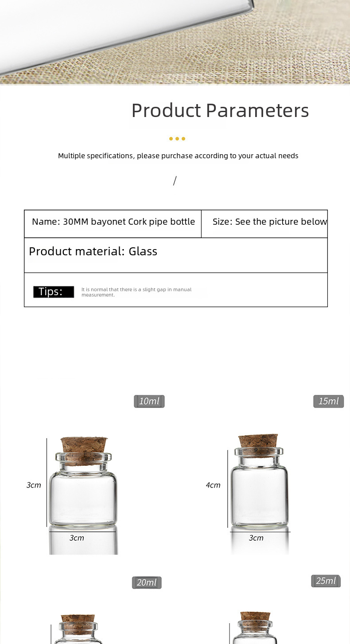This screenshot has height=644, width=350.
Task: Click the Product Parameters heading
Action: point(220,110)
